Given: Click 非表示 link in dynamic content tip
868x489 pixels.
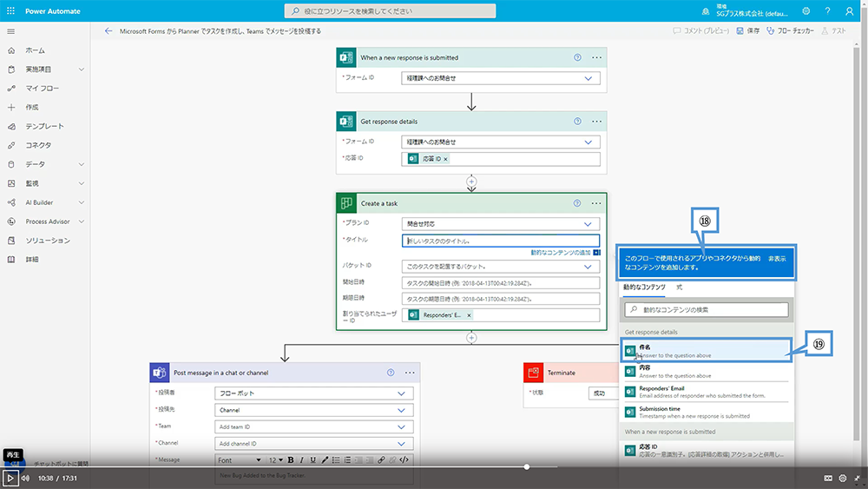Looking at the screenshot, I should pos(777,259).
